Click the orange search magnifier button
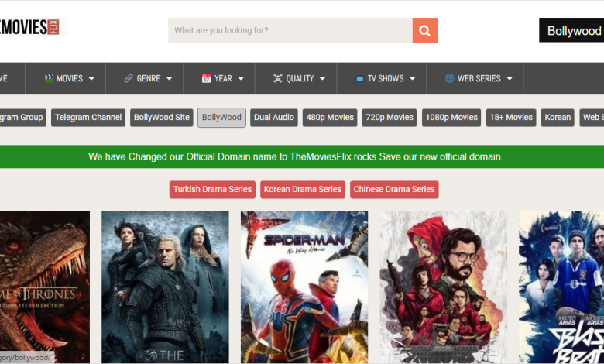Viewport: 604px width, 364px height. click(424, 30)
